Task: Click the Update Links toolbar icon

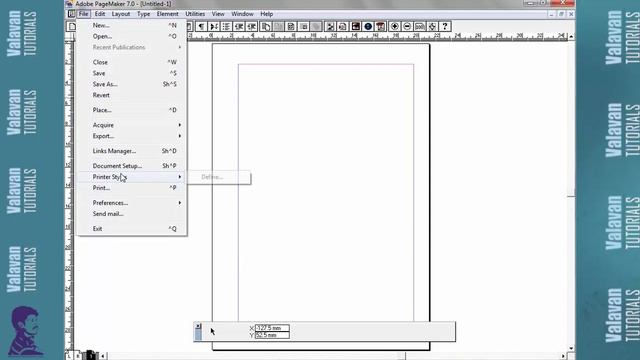Action: tap(343, 27)
